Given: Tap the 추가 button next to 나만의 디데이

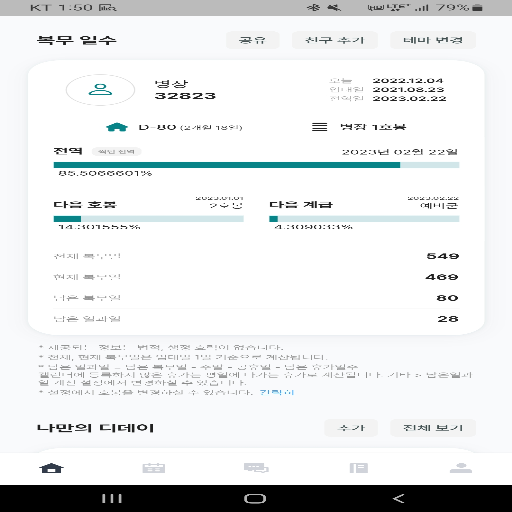Looking at the screenshot, I should [x=351, y=428].
